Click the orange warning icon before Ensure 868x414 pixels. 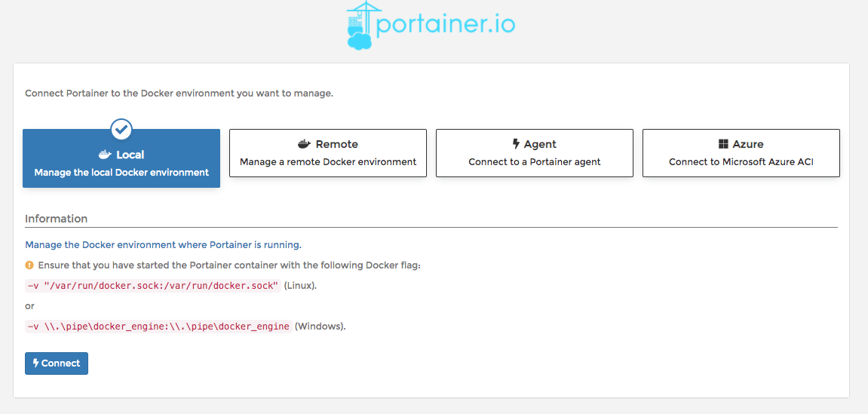click(x=29, y=265)
